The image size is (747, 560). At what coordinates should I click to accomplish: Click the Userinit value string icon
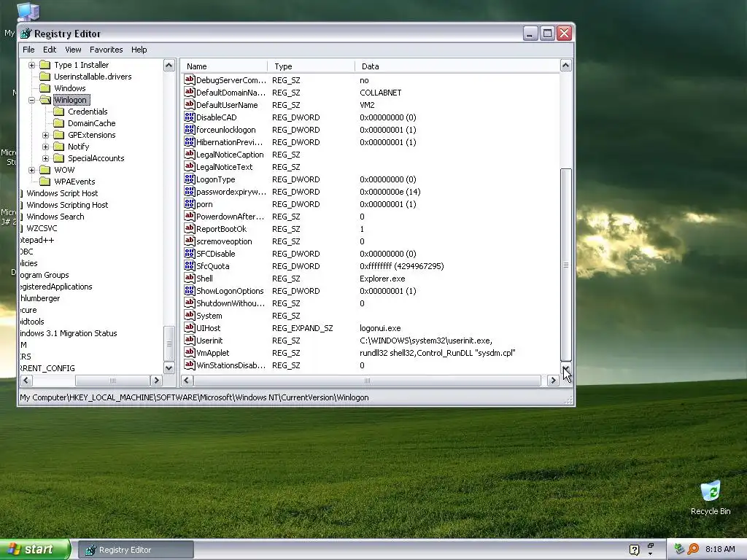click(x=189, y=340)
